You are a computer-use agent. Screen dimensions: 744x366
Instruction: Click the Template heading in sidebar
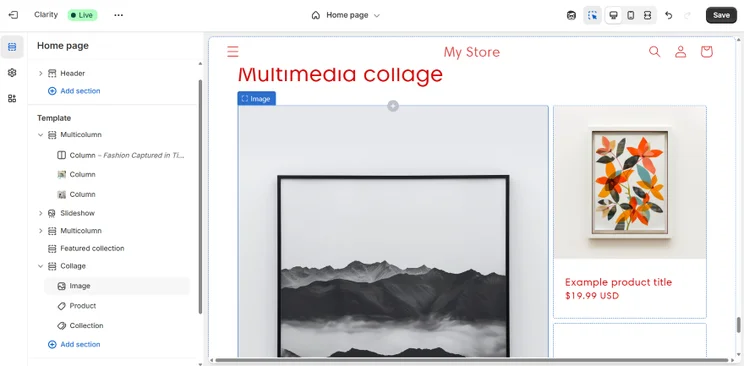pyautogui.click(x=54, y=118)
